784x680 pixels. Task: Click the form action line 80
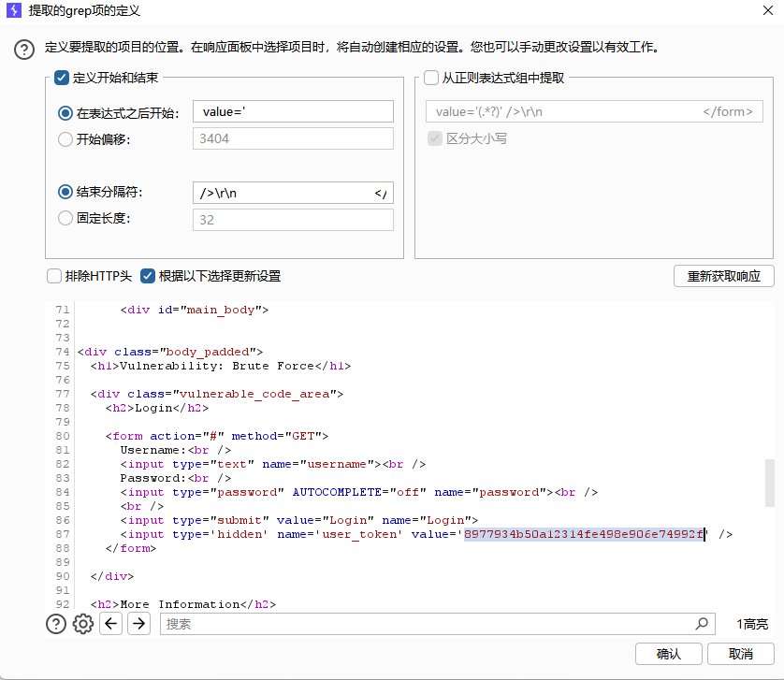(217, 436)
